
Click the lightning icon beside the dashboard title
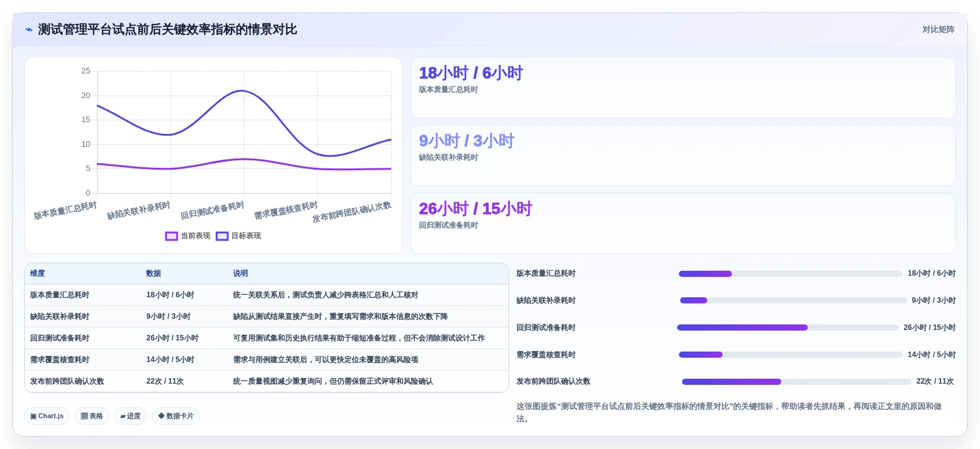(29, 30)
